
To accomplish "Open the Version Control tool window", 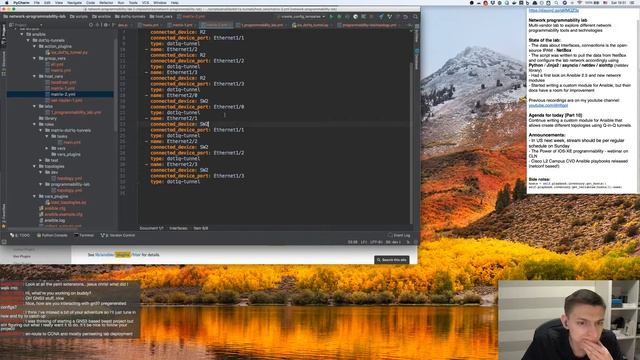I will pos(118,236).
